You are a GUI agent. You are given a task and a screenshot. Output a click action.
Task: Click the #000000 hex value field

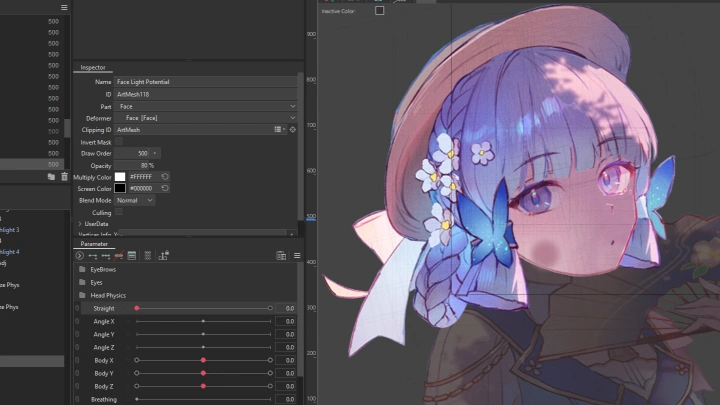click(x=144, y=188)
